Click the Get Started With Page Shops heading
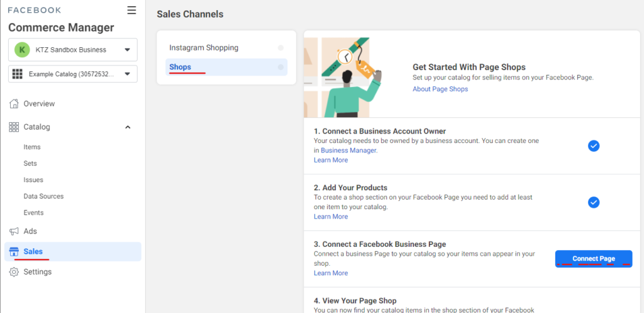644x313 pixels. click(469, 67)
